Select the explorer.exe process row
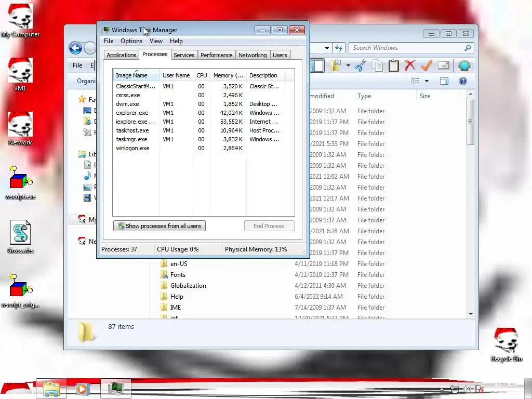Screen dimensions: 532x399 click(203, 113)
